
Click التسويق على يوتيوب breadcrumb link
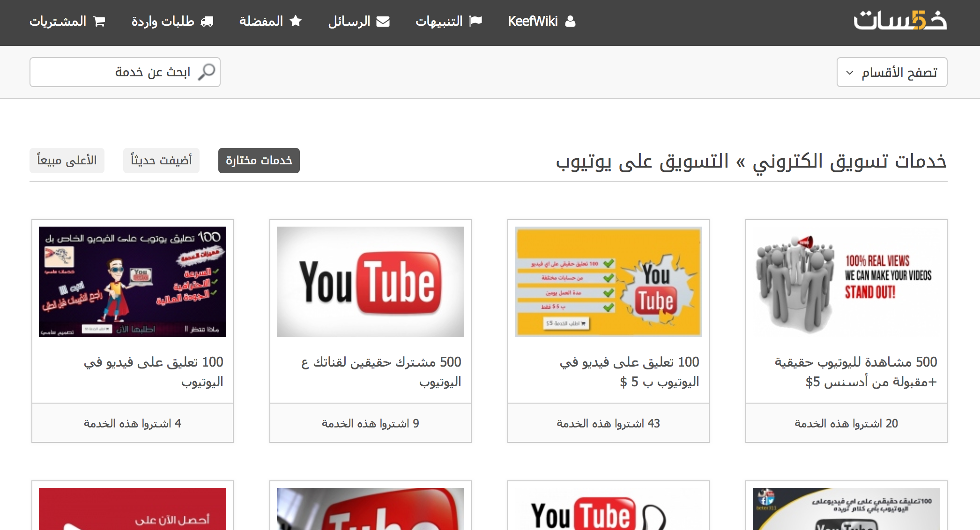642,161
